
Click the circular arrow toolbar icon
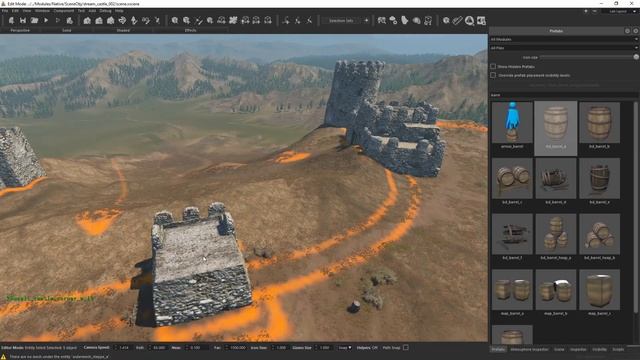122,20
